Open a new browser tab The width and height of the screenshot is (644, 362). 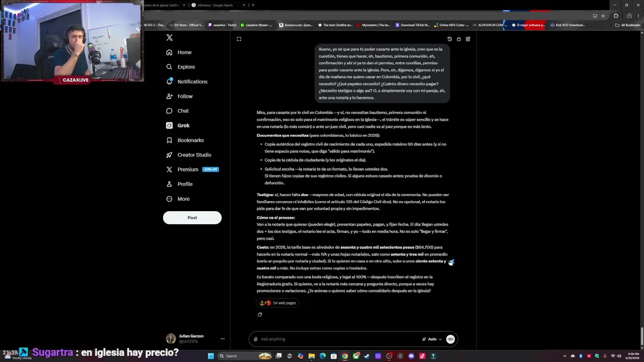click(253, 5)
